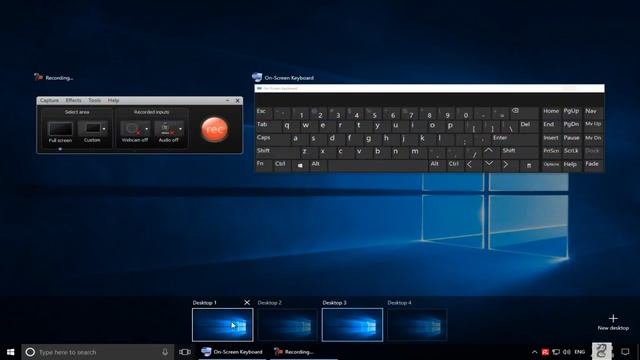Click the Del key
The image size is (640, 360).
click(529, 126)
